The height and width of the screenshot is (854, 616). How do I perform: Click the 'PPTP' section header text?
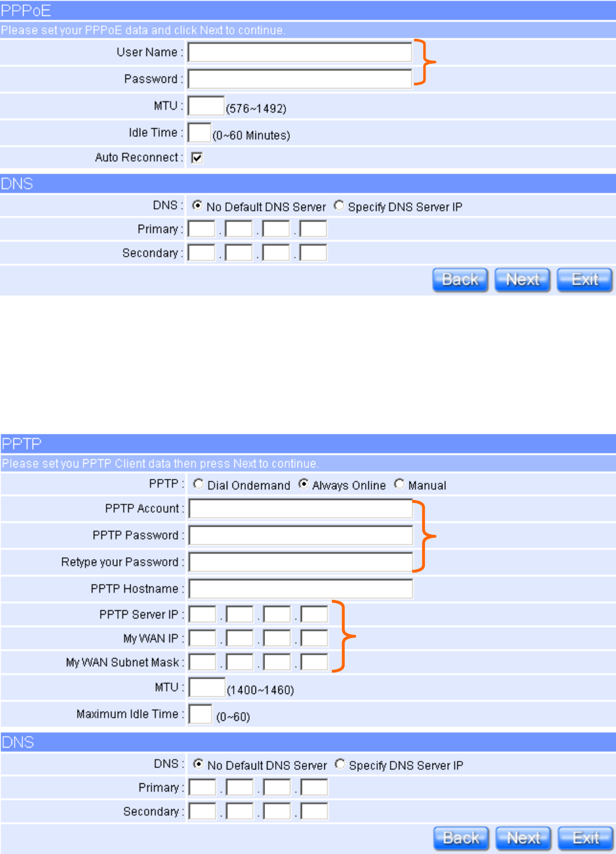pyautogui.click(x=22, y=444)
